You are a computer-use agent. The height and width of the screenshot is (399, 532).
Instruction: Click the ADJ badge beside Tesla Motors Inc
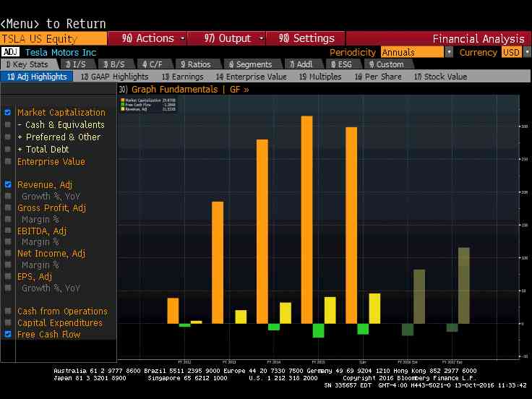point(10,52)
